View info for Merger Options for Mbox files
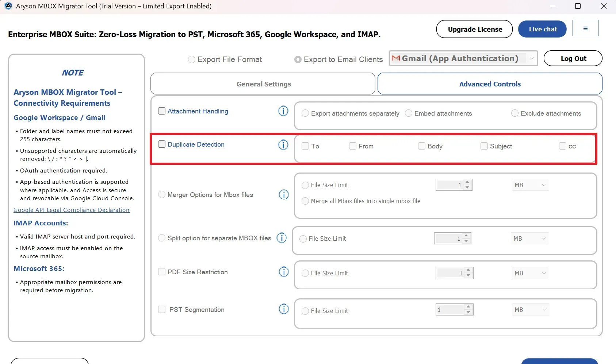The height and width of the screenshot is (364, 616). coord(284,195)
